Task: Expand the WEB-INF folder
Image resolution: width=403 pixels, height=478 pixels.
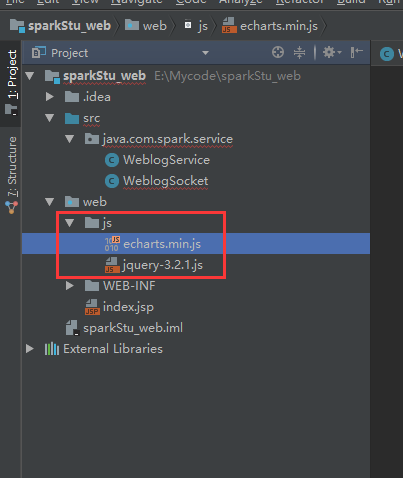Action: tap(70, 286)
